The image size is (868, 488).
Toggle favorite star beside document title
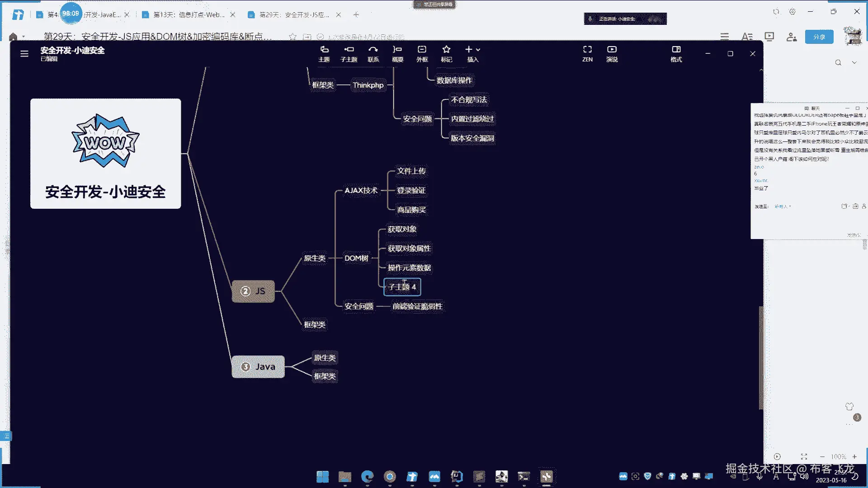pyautogui.click(x=292, y=37)
